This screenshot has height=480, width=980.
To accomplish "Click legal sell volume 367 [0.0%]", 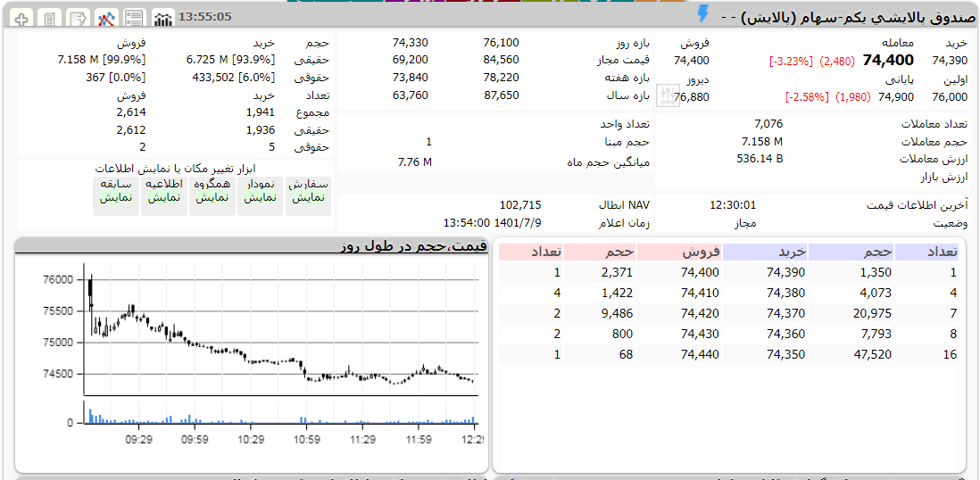I will coord(116,78).
